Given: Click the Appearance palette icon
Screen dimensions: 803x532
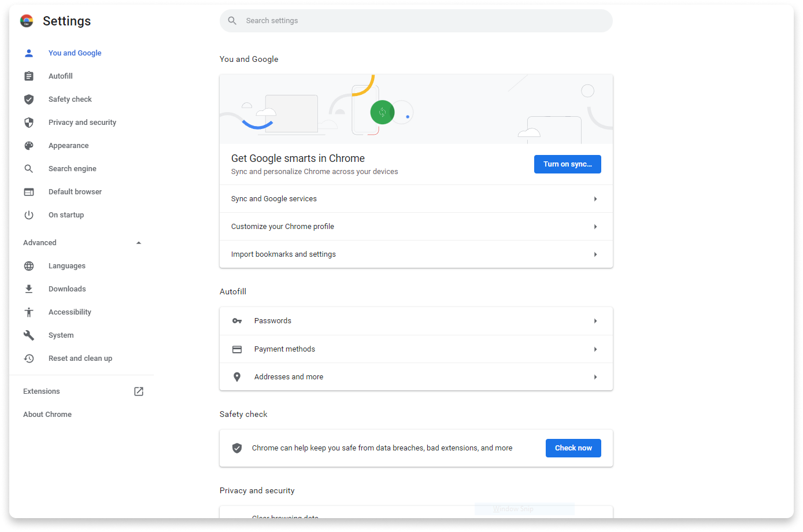Looking at the screenshot, I should 29,146.
